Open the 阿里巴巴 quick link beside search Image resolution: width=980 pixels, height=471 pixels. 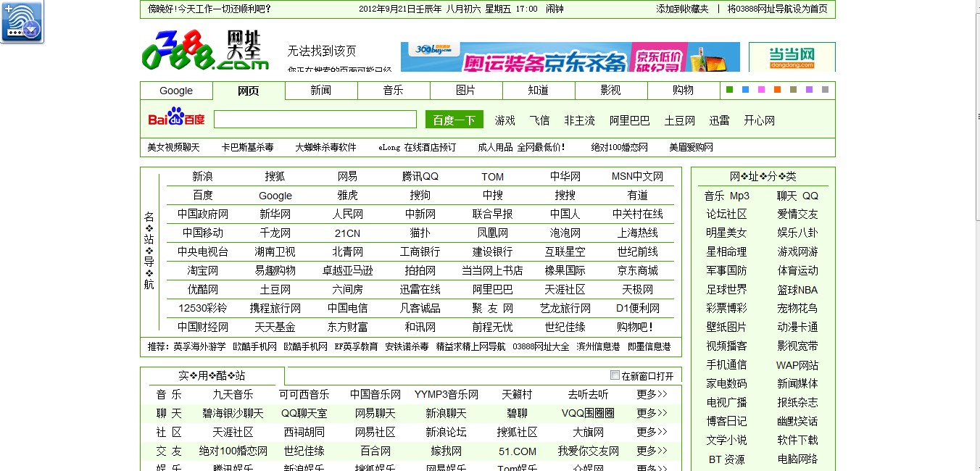[x=629, y=120]
